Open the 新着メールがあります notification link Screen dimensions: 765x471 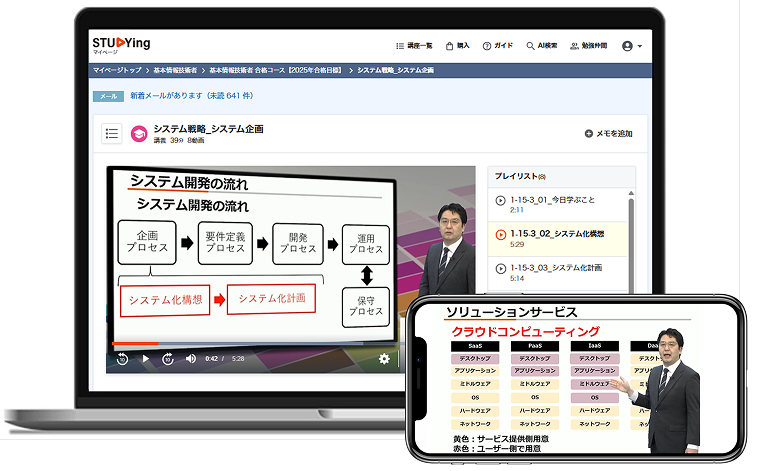pyautogui.click(x=191, y=96)
